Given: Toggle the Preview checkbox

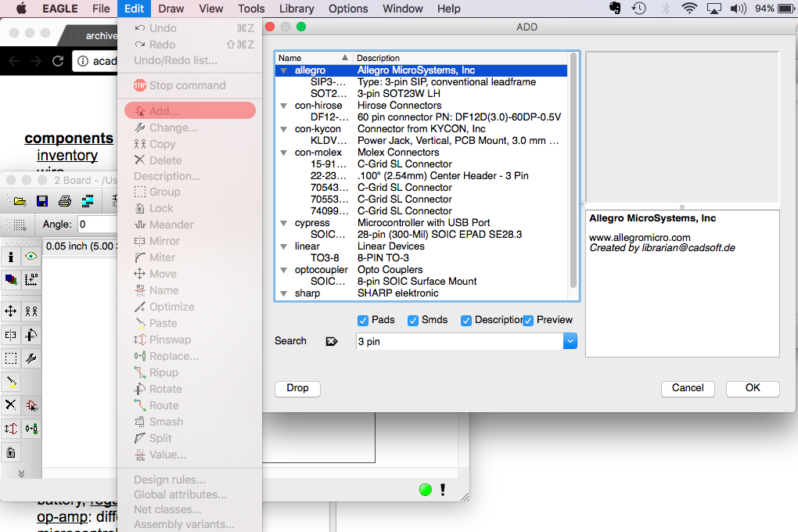Looking at the screenshot, I should click(x=528, y=320).
